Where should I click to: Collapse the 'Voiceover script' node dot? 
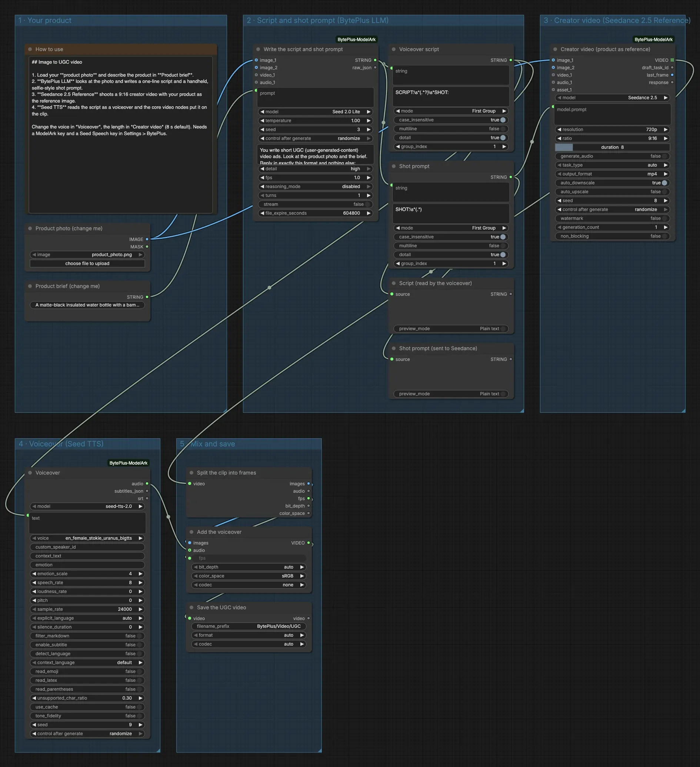coord(394,50)
